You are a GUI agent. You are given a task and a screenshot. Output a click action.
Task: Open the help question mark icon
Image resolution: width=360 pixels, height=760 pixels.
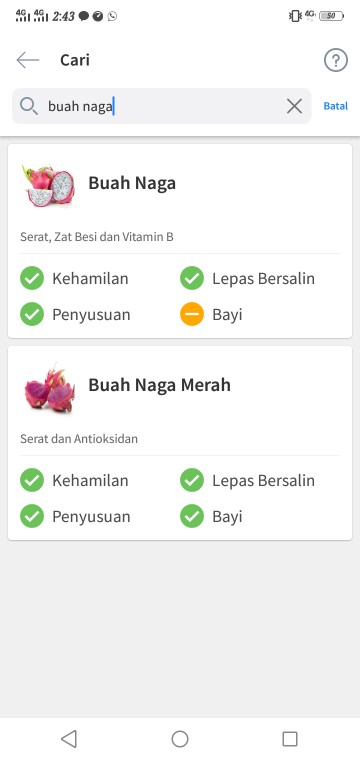(x=336, y=61)
